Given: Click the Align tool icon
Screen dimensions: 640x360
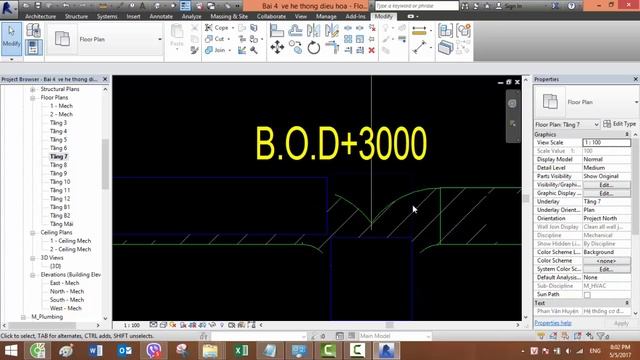Looking at the screenshot, I should pos(277,31).
